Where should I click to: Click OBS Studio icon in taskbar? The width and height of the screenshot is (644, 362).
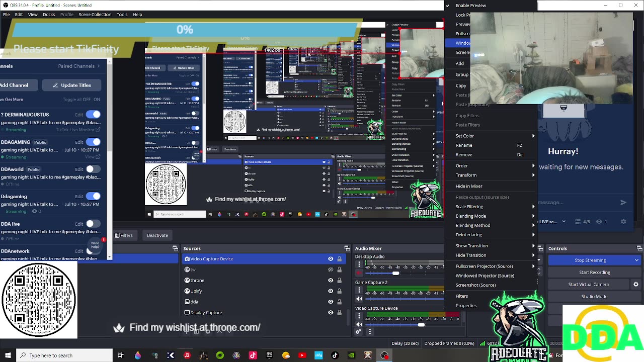384,355
